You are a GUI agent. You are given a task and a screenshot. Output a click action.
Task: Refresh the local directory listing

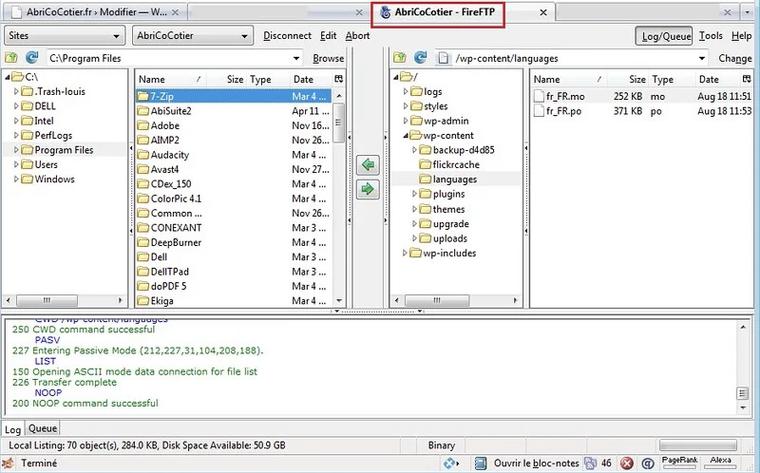(x=32, y=58)
